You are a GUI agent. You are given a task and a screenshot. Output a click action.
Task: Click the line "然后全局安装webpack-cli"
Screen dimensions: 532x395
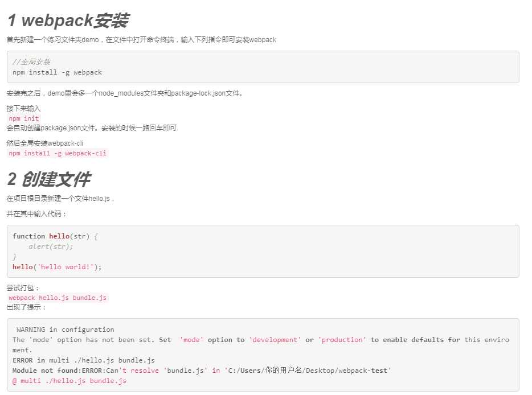point(45,143)
